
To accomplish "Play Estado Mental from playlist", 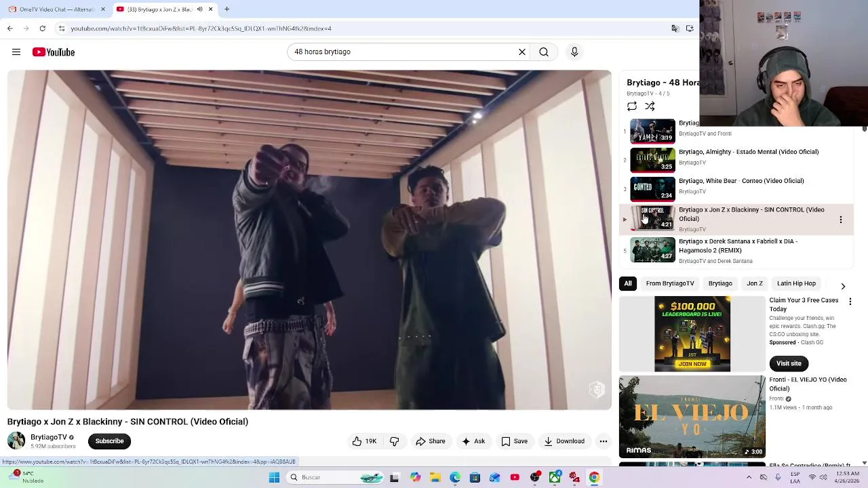I will click(x=736, y=160).
